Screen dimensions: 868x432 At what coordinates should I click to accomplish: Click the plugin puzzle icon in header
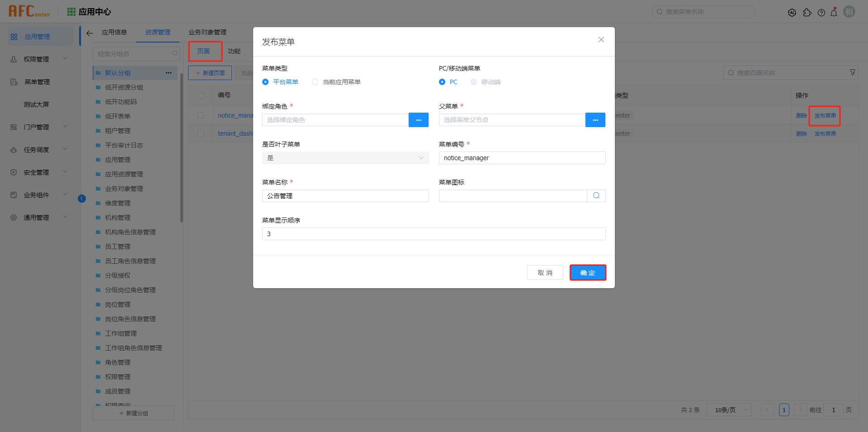pyautogui.click(x=808, y=13)
